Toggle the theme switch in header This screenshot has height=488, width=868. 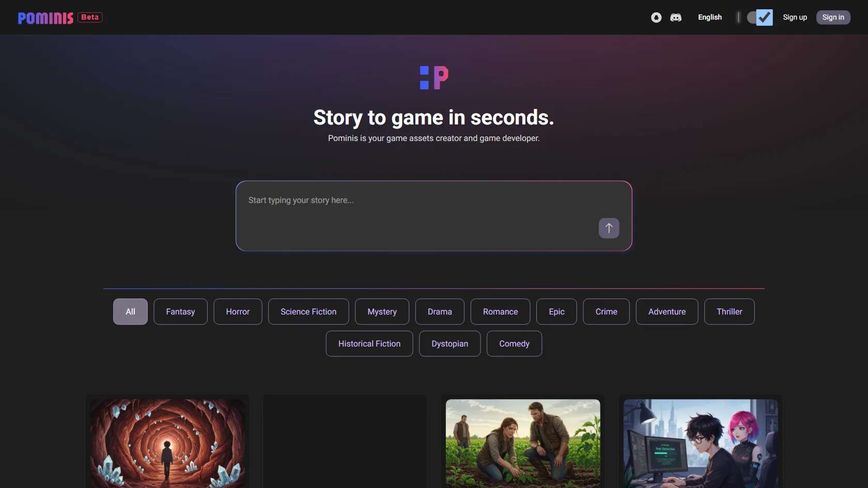760,18
